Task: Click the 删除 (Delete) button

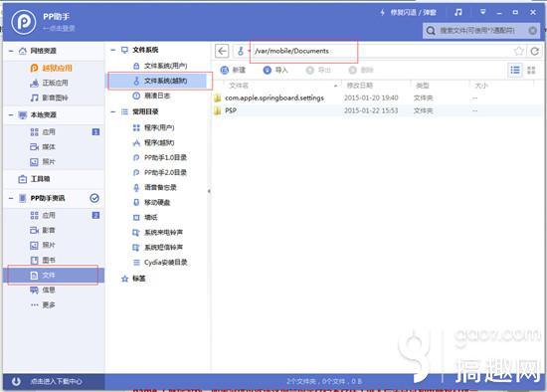Action: tap(361, 71)
